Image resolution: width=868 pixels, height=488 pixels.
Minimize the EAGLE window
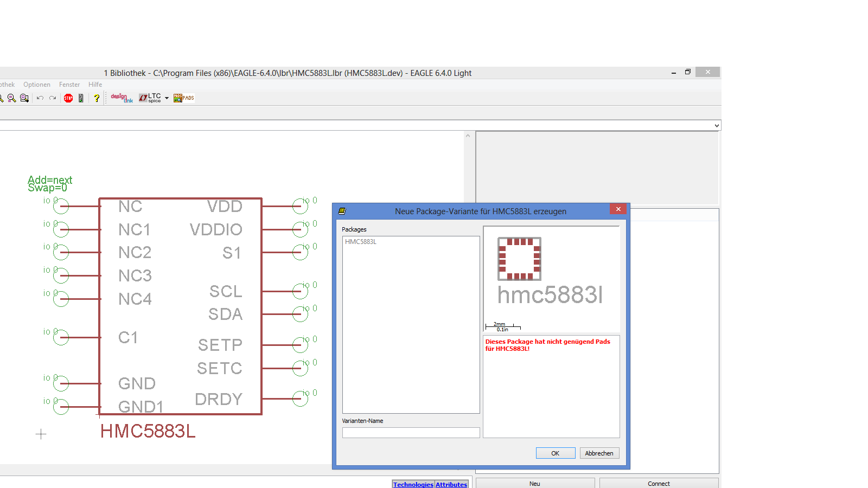[673, 72]
